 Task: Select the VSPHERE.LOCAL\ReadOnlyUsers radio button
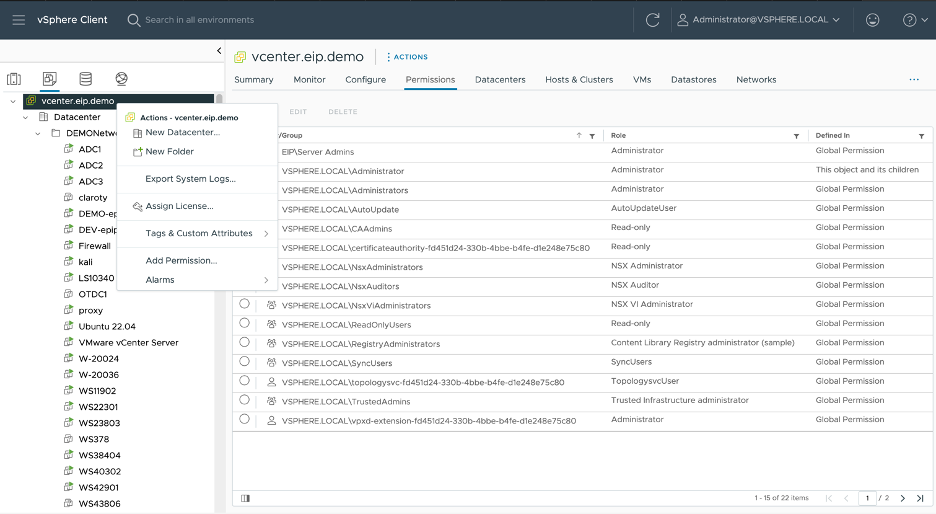[244, 324]
